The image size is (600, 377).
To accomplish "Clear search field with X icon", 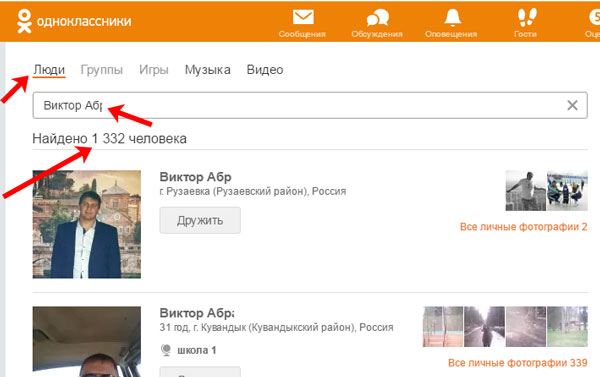I will point(572,105).
